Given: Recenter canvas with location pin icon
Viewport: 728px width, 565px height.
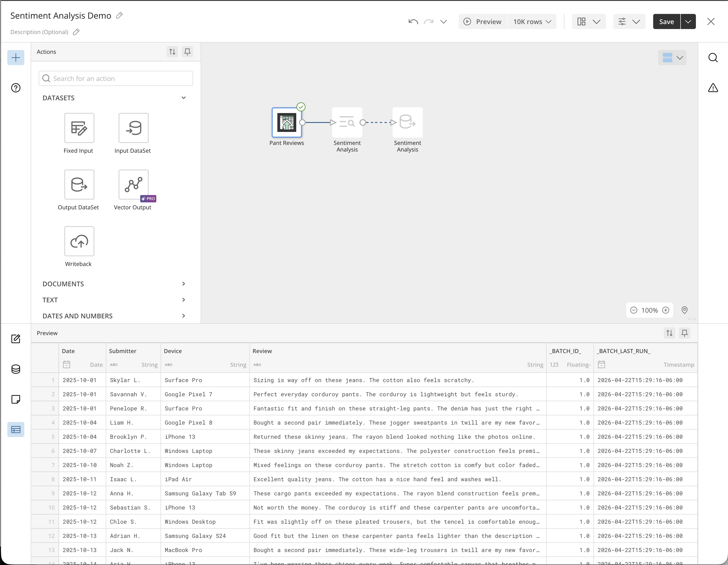Looking at the screenshot, I should point(685,310).
